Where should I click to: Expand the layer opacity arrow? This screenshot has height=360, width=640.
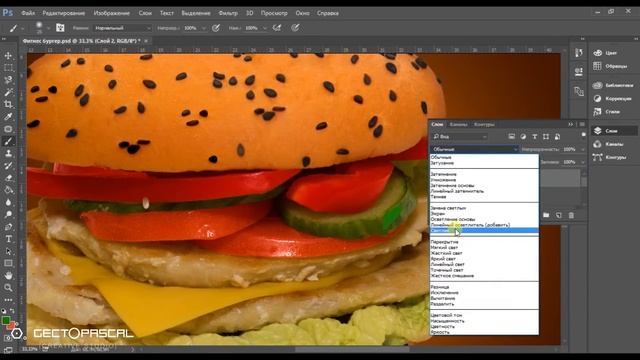pos(582,149)
